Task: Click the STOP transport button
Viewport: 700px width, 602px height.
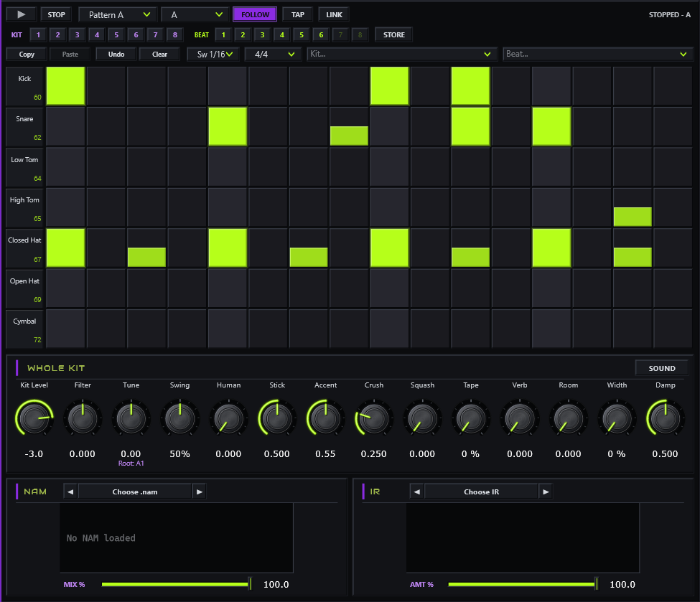Action: coord(56,14)
